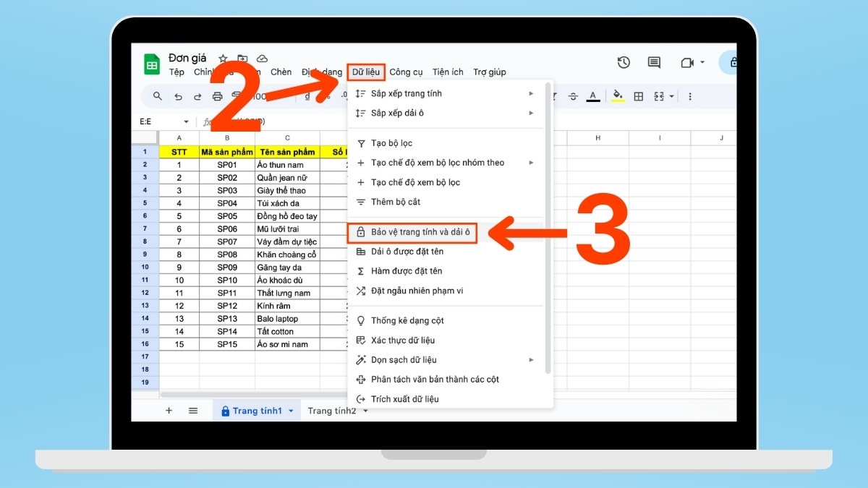Screen dimensions: 868x488
Task: Open the comments panel icon
Action: (x=654, y=63)
